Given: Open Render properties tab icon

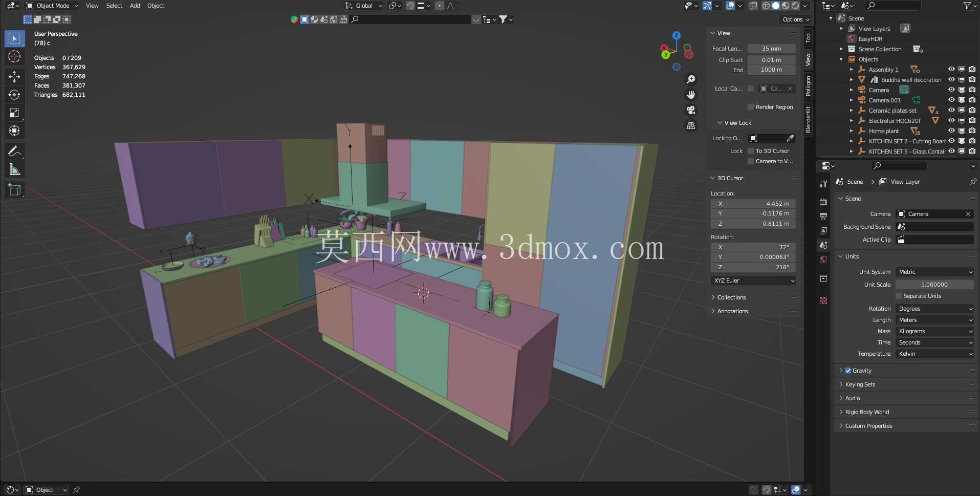Looking at the screenshot, I should pyautogui.click(x=823, y=202).
